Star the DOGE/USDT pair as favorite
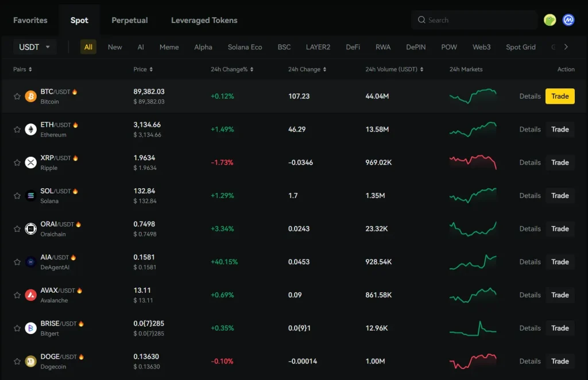Image resolution: width=588 pixels, height=380 pixels. click(17, 361)
